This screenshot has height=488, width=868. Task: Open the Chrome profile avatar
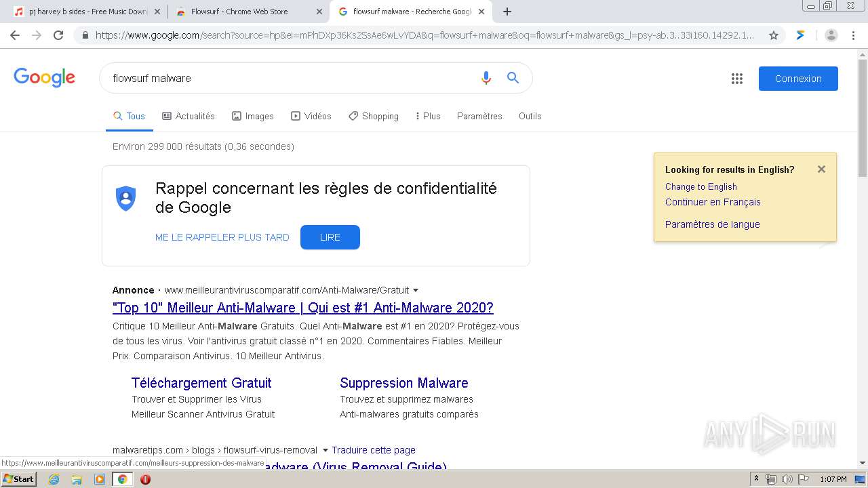pos(831,35)
